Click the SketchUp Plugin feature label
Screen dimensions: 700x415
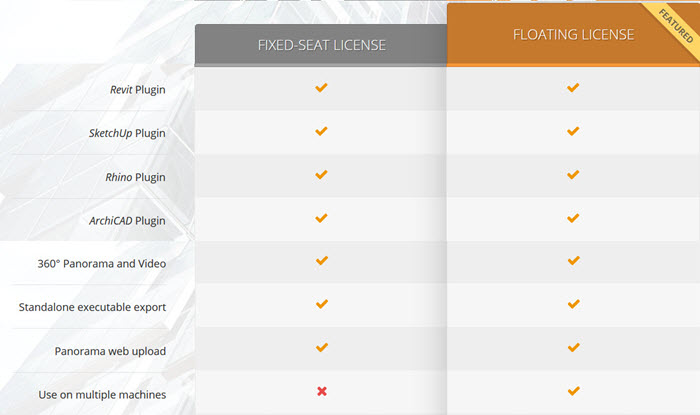point(127,133)
